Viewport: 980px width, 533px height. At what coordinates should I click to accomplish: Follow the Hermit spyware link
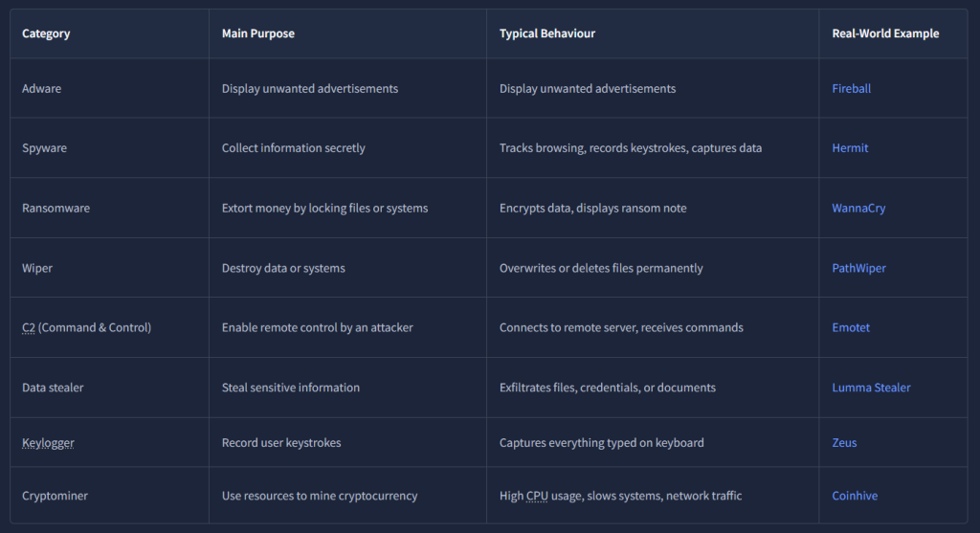(x=850, y=148)
